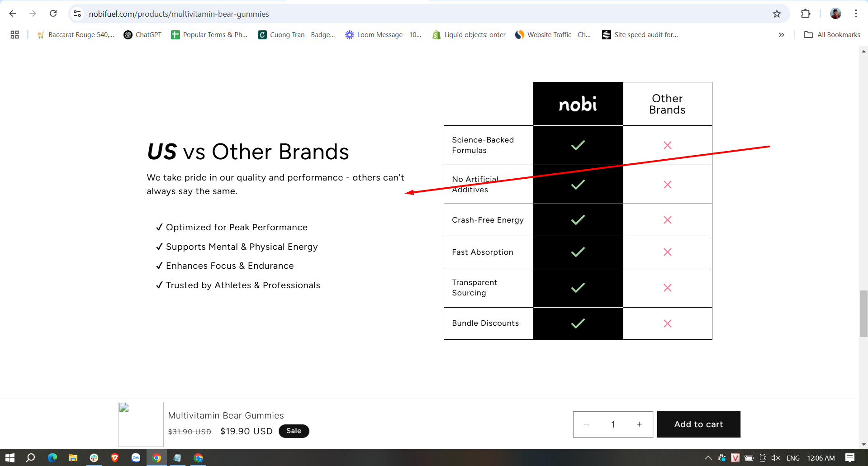Click the US vs Other Brands heading
The image size is (868, 466).
pos(248,152)
